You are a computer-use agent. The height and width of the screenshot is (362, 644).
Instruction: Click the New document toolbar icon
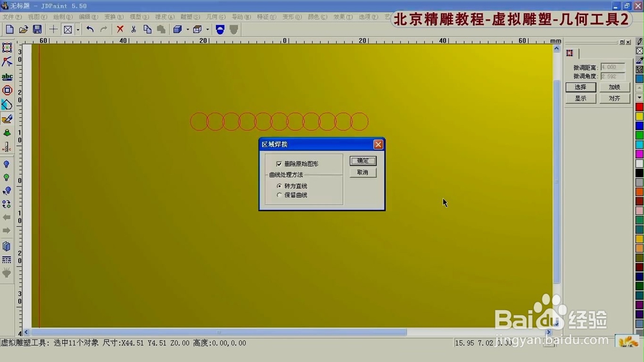point(10,29)
